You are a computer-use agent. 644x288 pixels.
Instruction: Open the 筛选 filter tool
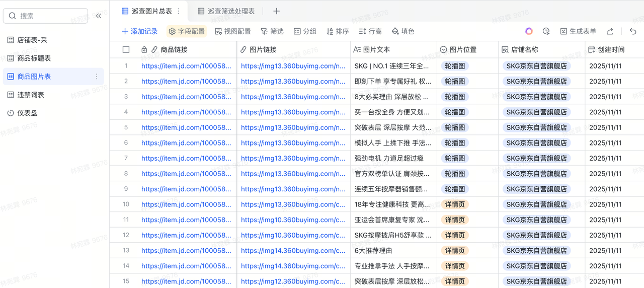click(x=272, y=31)
